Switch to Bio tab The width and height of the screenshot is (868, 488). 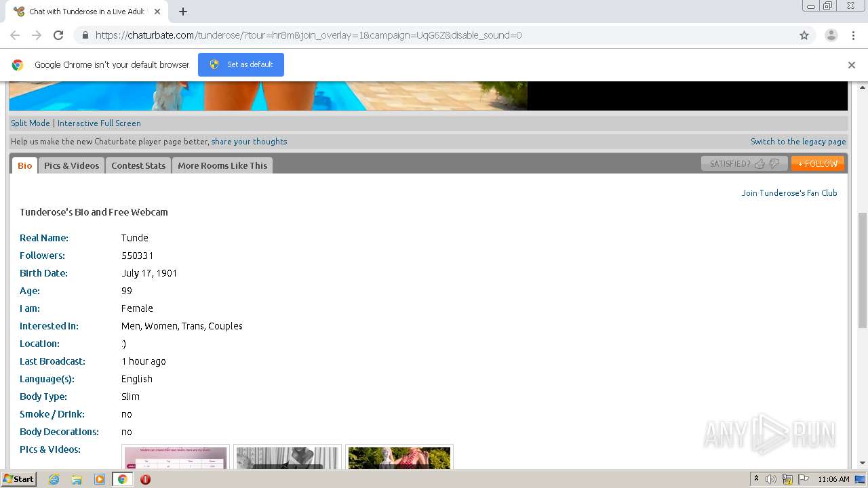(x=25, y=165)
